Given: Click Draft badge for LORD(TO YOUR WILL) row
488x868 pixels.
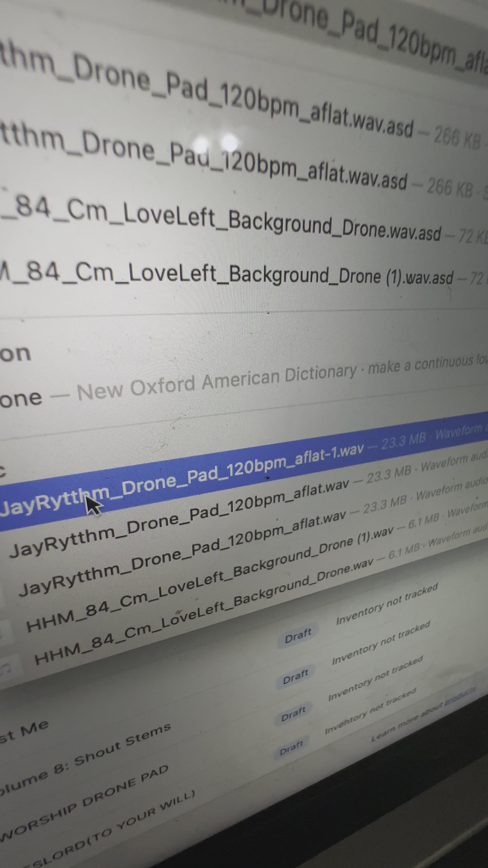Looking at the screenshot, I should click(291, 748).
